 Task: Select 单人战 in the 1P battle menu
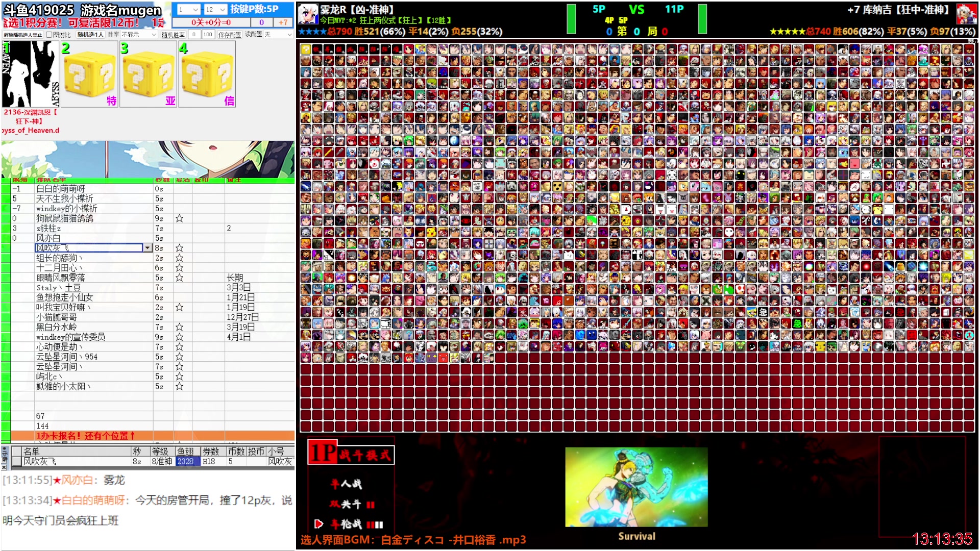point(347,484)
